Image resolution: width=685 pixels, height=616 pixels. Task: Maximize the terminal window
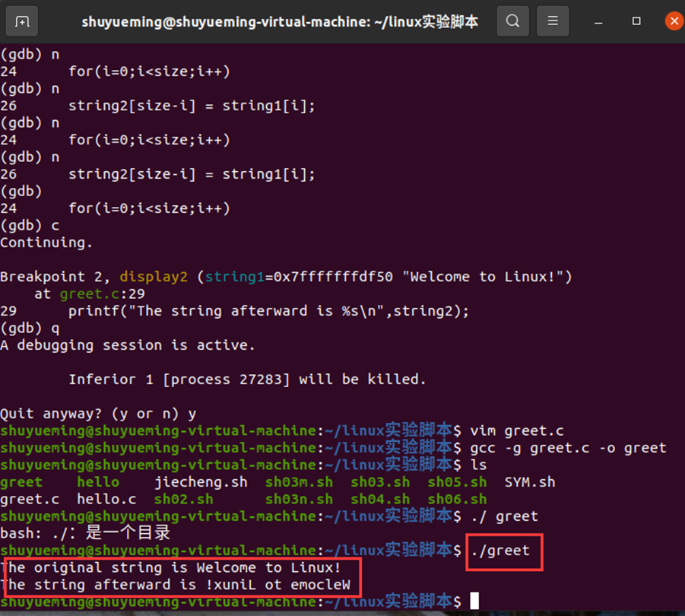(x=636, y=21)
